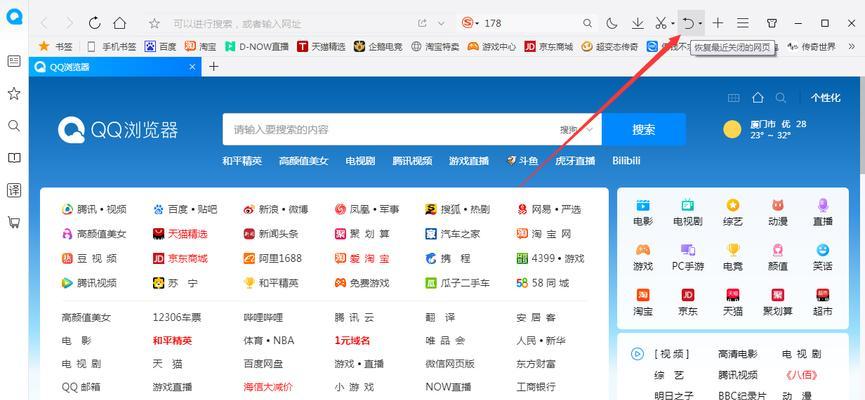Viewport: 865px width, 400px height.
Task: Open 斗鱼 hot search link
Action: click(522, 161)
